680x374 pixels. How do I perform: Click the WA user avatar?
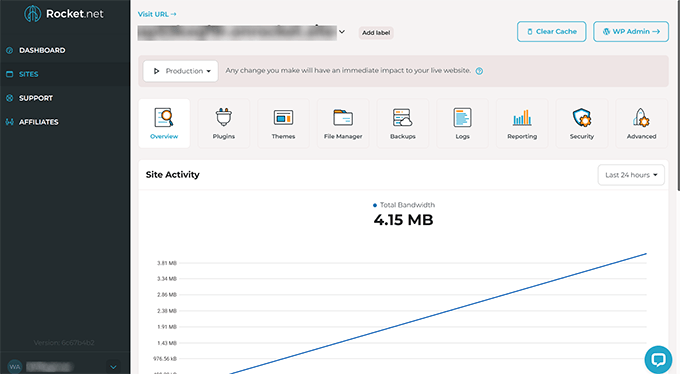(15, 367)
